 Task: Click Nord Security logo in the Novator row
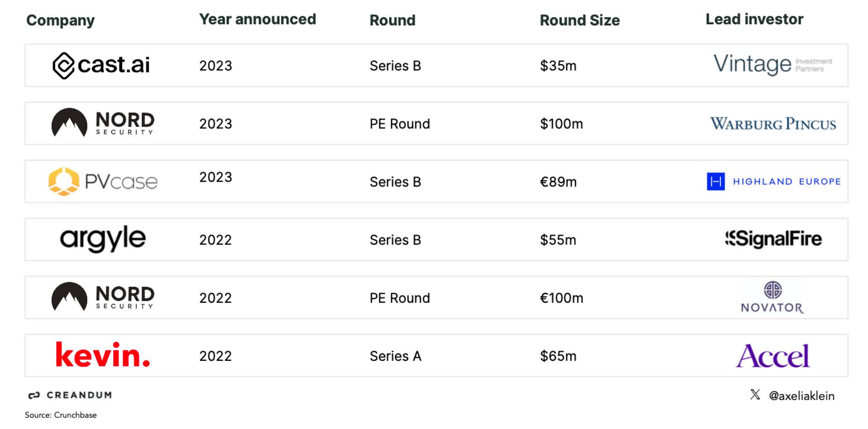click(x=103, y=297)
